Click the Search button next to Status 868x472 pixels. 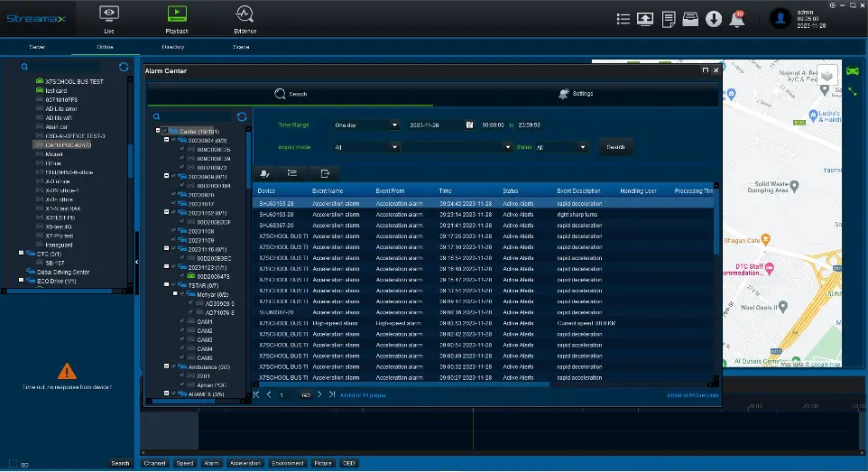click(615, 147)
